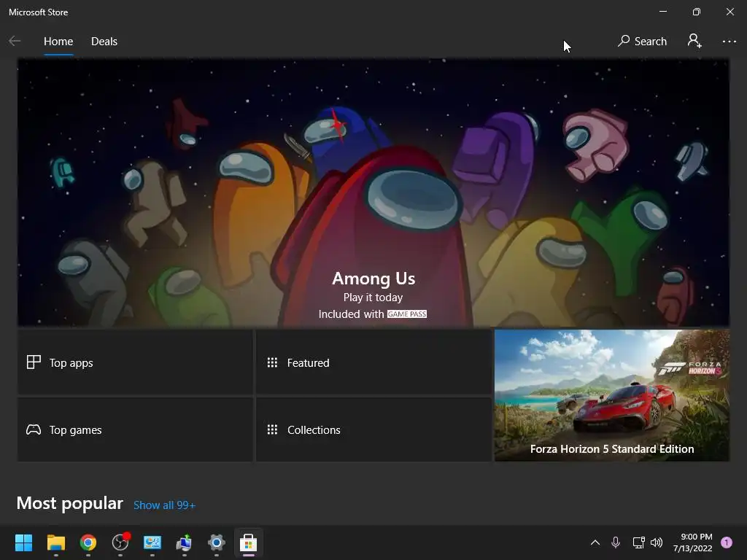Open the Among Us hero banner
Screen dimensions: 747x560
(373, 192)
